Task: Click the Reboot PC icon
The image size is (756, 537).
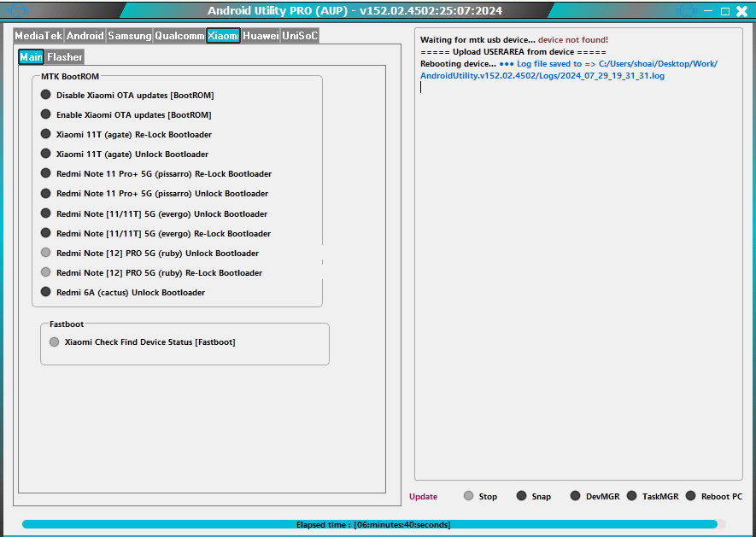Action: pos(692,495)
